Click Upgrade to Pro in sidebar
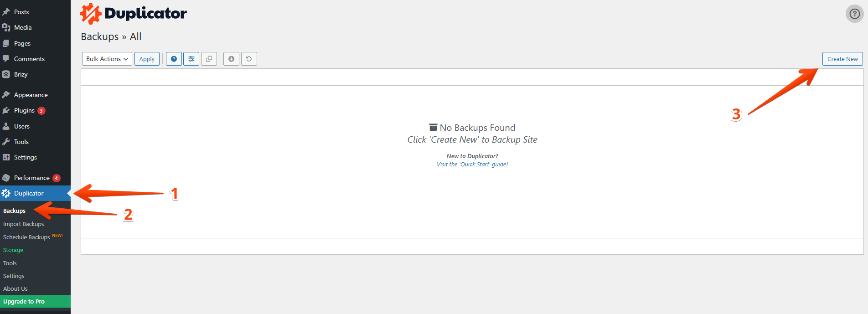This screenshot has width=868, height=314. coord(24,301)
